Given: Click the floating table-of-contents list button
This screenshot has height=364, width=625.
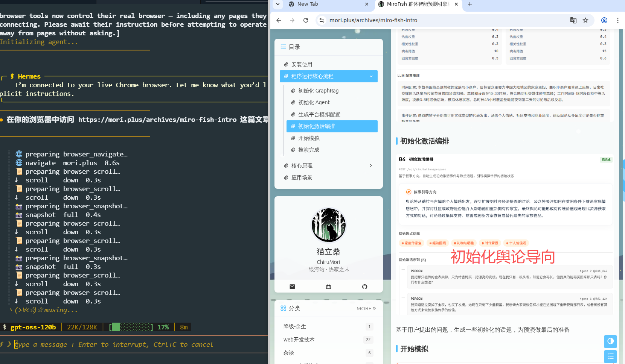Looking at the screenshot, I should pos(610,356).
